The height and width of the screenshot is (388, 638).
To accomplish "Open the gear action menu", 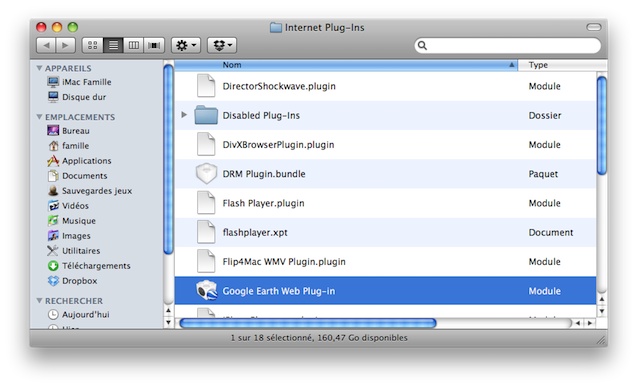I will (x=186, y=45).
